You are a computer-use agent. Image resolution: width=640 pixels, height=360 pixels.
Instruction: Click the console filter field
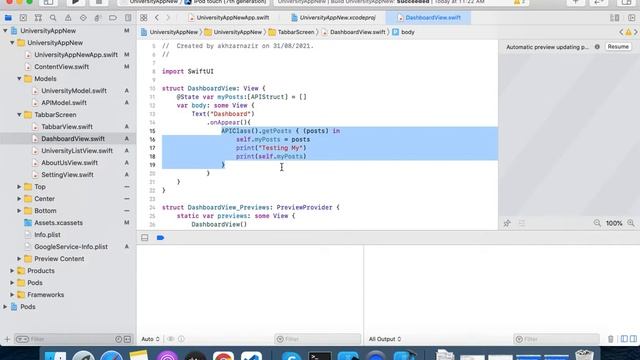556,339
